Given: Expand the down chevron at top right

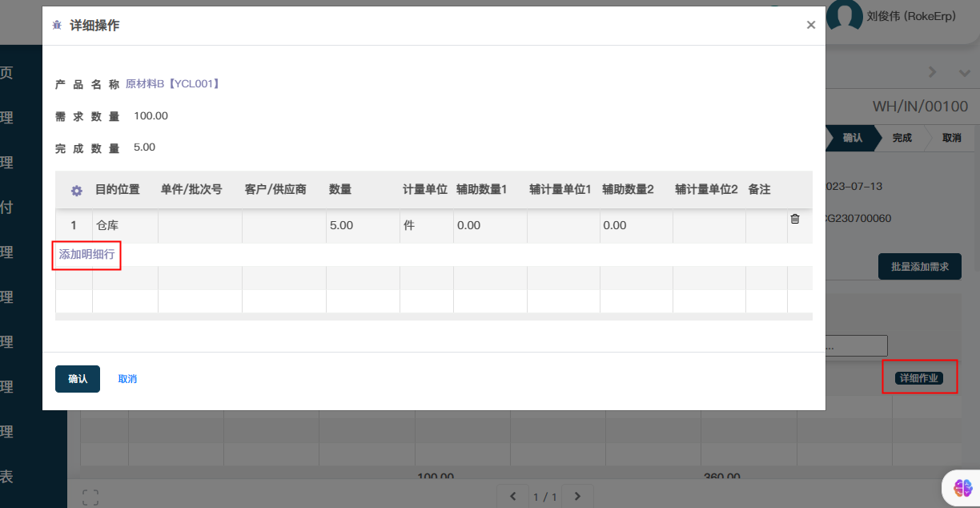Looking at the screenshot, I should coord(964,72).
